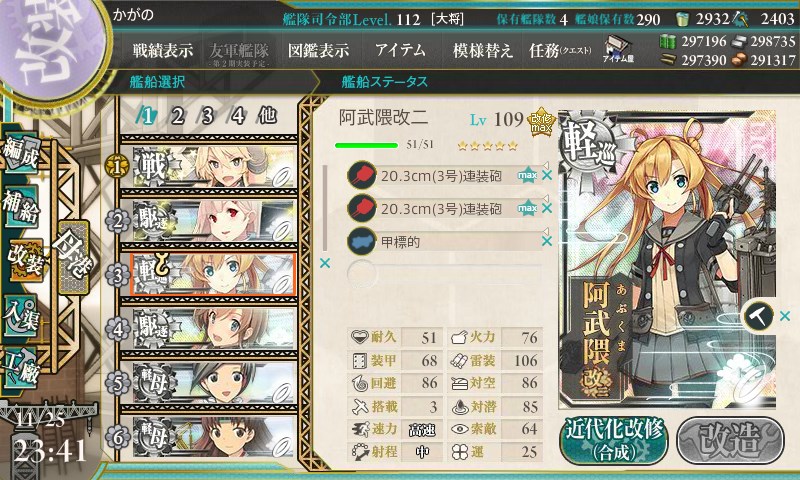Remove the 甲標的 equipment with its X

click(547, 241)
